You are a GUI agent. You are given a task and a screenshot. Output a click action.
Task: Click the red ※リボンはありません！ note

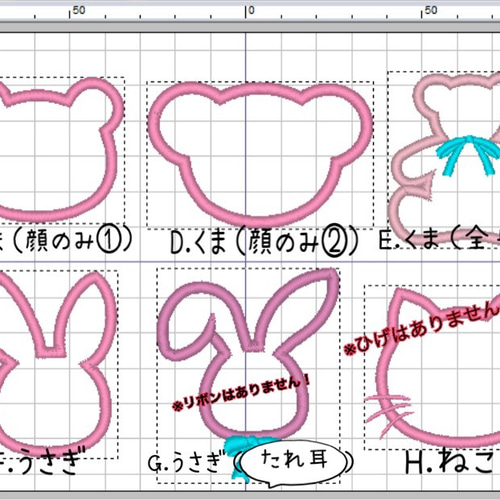pyautogui.click(x=241, y=392)
